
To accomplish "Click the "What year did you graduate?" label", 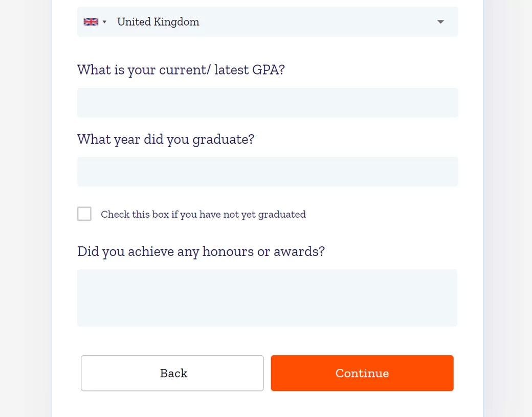I will click(x=165, y=139).
